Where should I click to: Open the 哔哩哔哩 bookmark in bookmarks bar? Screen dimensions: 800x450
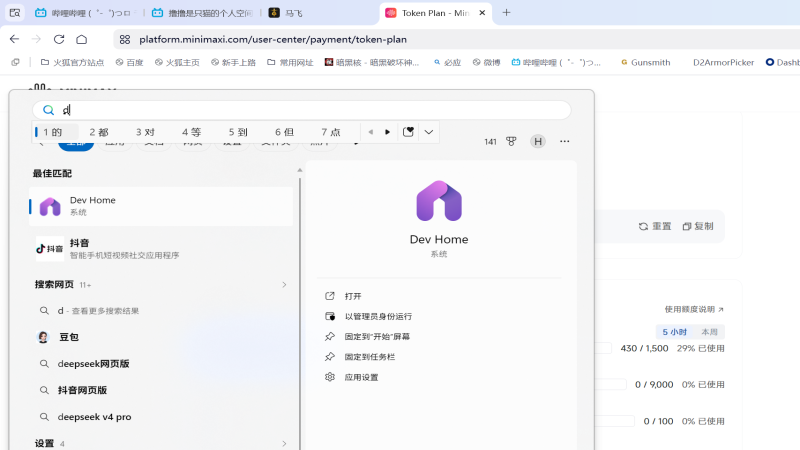click(x=556, y=62)
